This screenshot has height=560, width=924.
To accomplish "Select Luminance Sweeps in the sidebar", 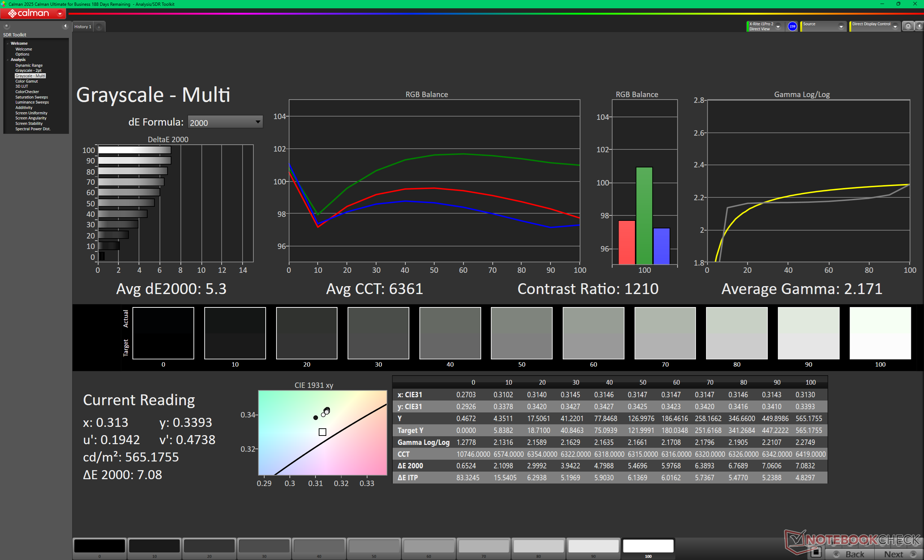I will pos(32,102).
